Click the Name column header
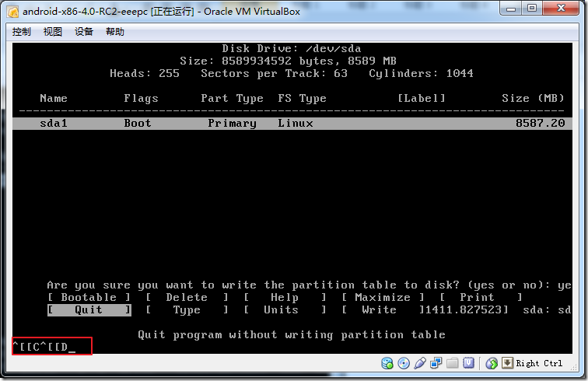 pos(54,99)
